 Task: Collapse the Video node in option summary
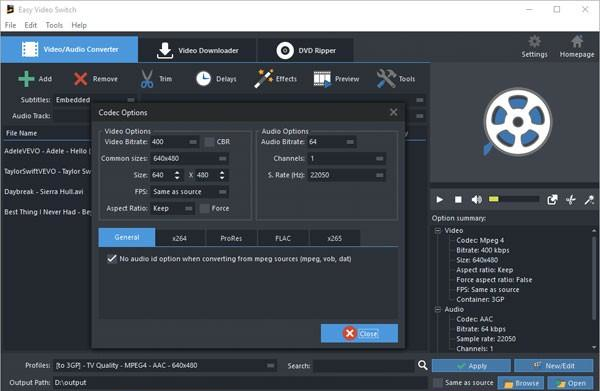click(x=438, y=230)
